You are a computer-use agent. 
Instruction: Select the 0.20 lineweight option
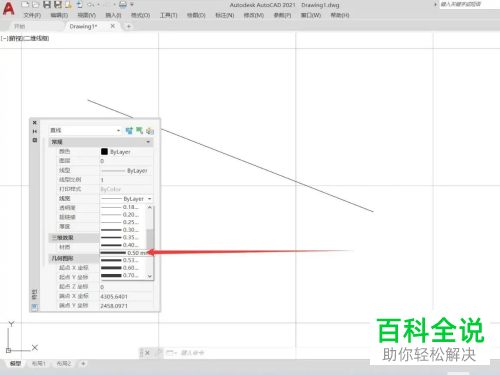click(x=123, y=215)
